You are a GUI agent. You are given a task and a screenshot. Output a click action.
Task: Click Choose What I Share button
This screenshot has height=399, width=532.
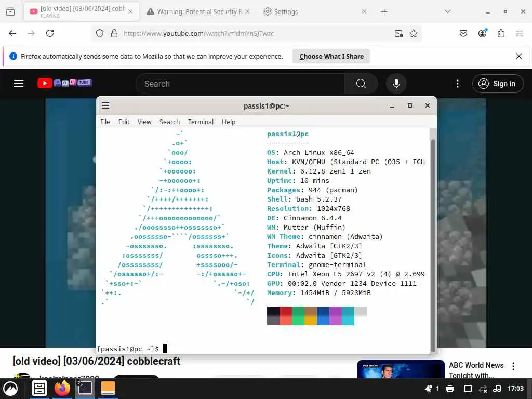331,56
